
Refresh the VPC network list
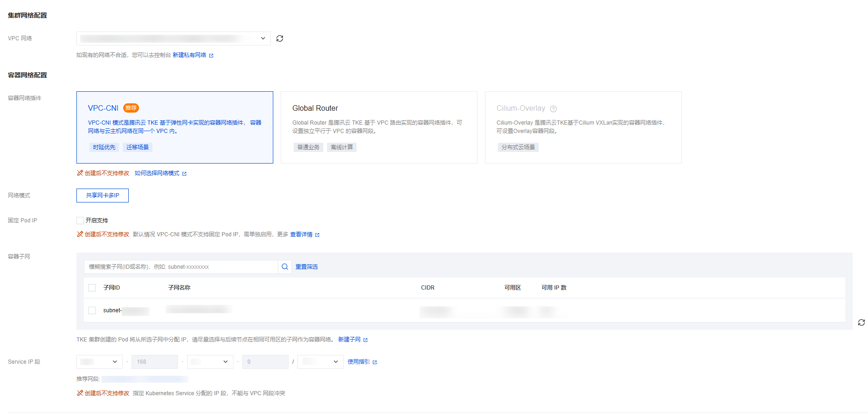point(280,38)
